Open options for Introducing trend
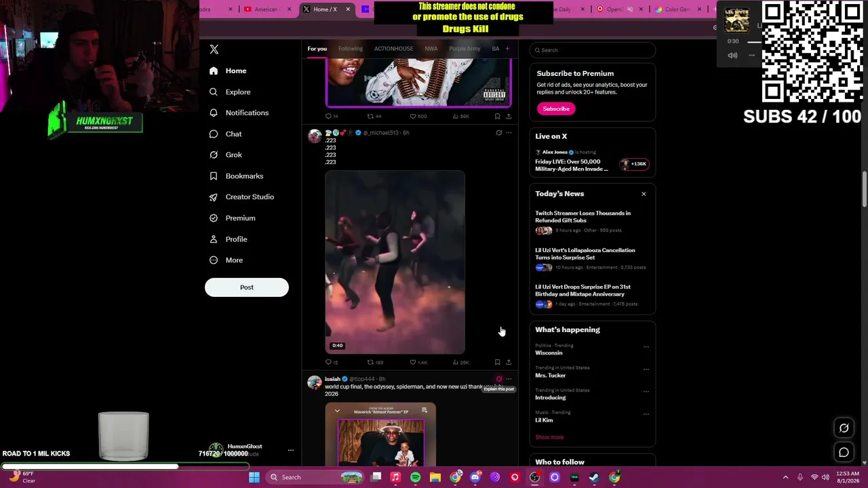 (x=646, y=392)
